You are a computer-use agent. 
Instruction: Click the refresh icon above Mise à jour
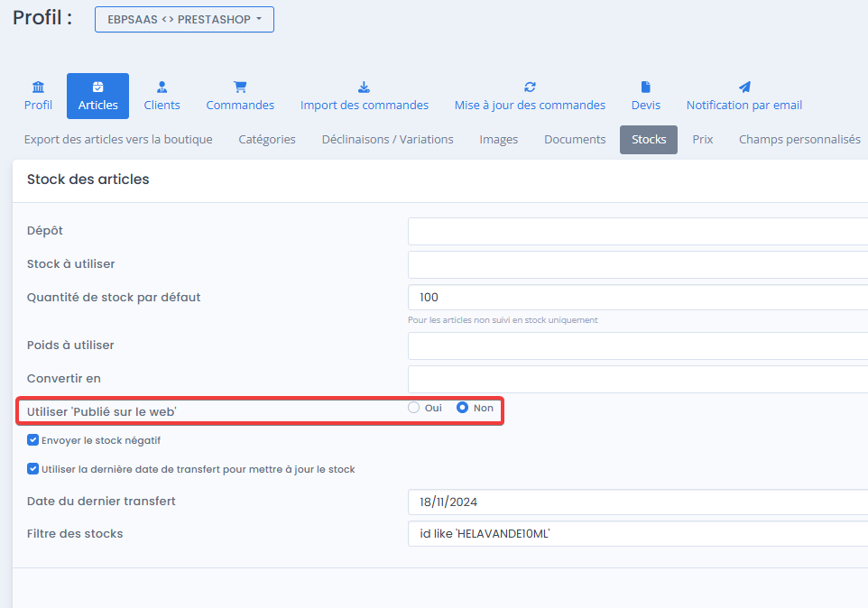(x=530, y=87)
